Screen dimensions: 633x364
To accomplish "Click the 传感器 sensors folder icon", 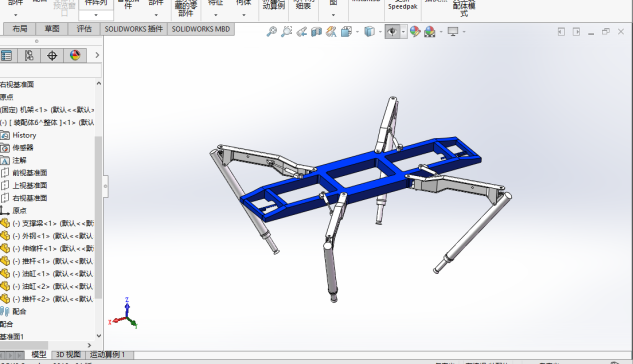I will click(x=5, y=148).
